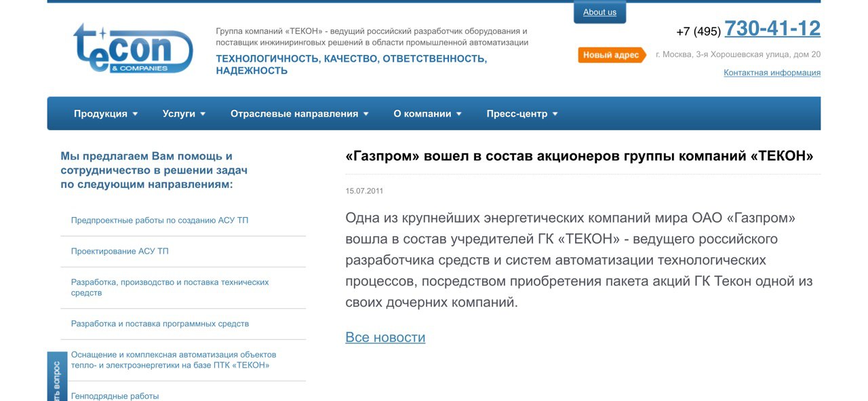Click the orange Новый адрес badge

[611, 55]
